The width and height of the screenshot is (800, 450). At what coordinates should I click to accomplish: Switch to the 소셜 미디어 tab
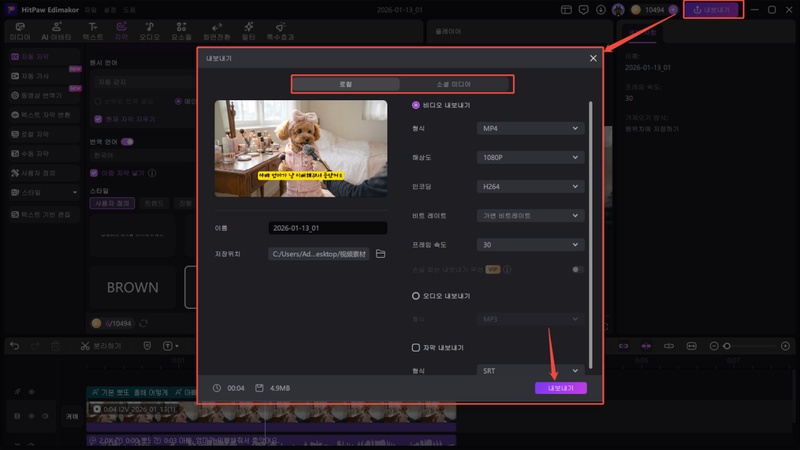(454, 85)
